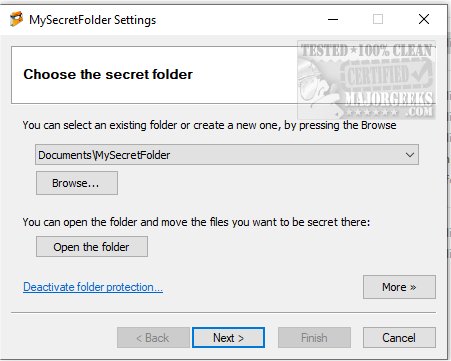Expand the secret folder path dropdown arrow
The height and width of the screenshot is (361, 451).
410,155
